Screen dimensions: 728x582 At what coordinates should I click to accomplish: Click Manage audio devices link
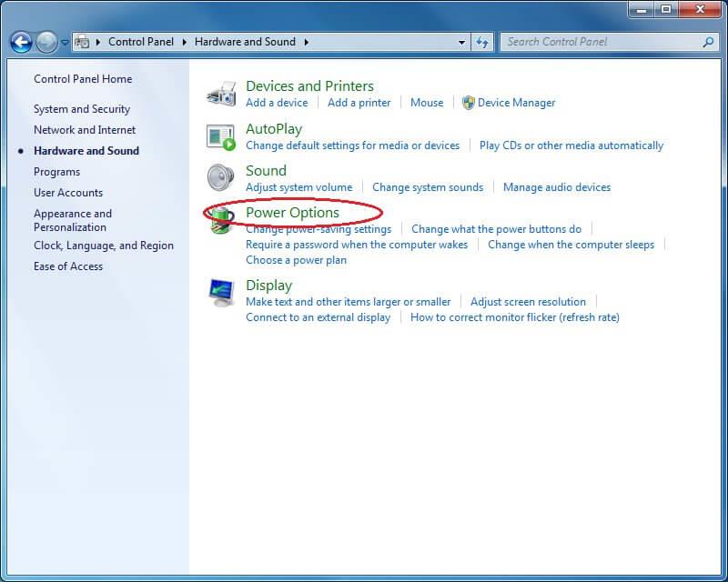click(x=557, y=187)
